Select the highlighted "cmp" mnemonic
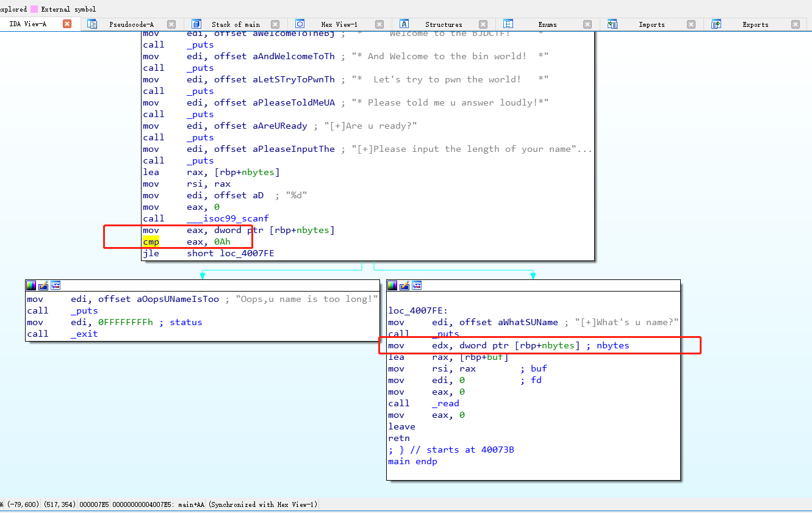The height and width of the screenshot is (513, 812). pos(151,242)
